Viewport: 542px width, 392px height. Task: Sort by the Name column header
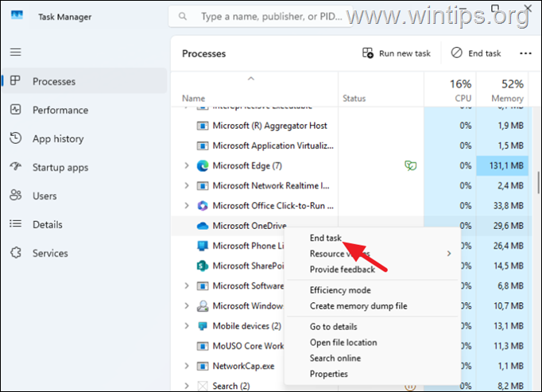(254, 90)
